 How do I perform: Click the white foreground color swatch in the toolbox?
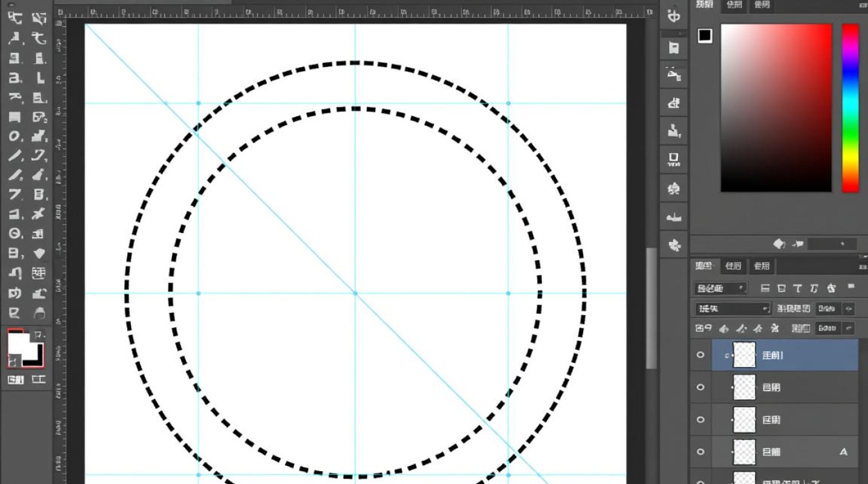(19, 343)
